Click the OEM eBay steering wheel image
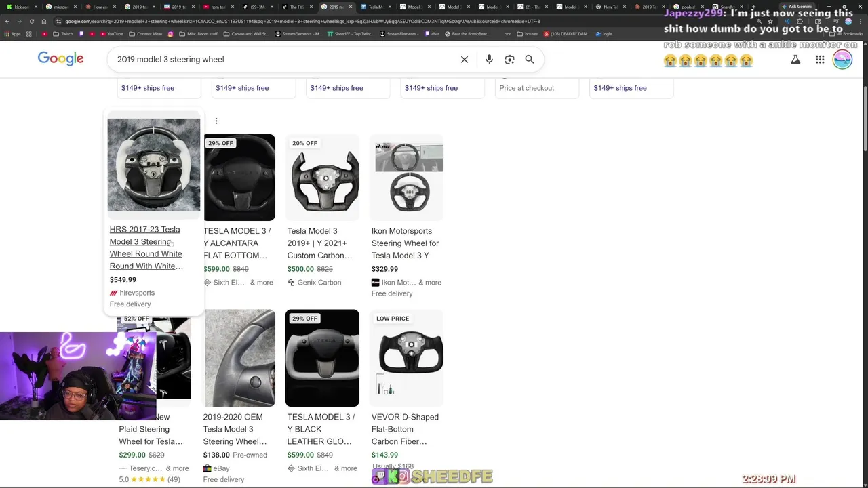This screenshot has width=868, height=488. pos(239,358)
